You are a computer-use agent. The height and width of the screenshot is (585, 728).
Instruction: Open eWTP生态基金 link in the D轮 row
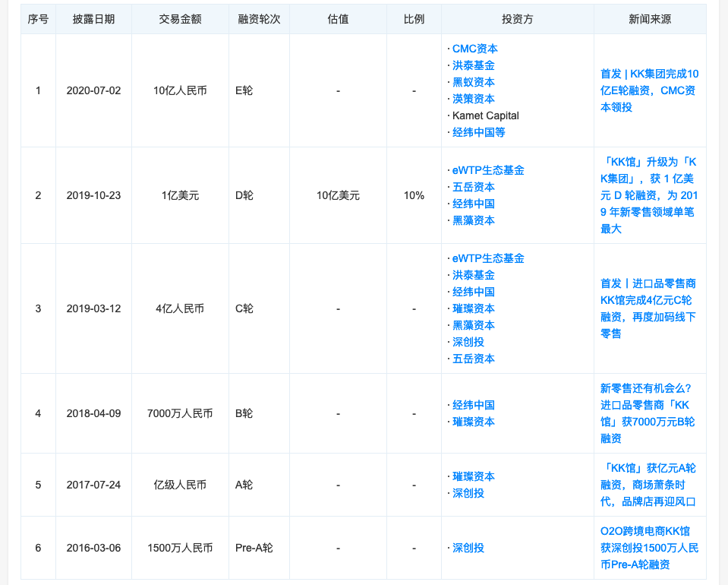[x=488, y=170]
